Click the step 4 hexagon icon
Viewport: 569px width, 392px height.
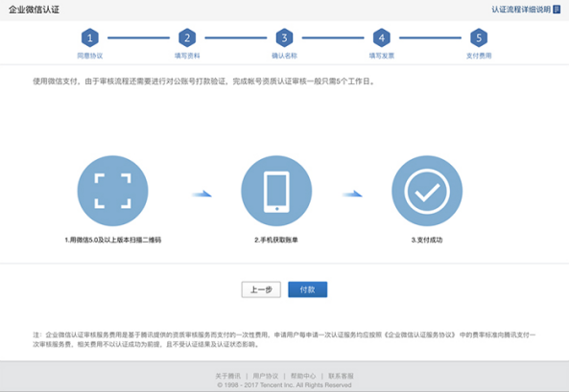(x=382, y=37)
